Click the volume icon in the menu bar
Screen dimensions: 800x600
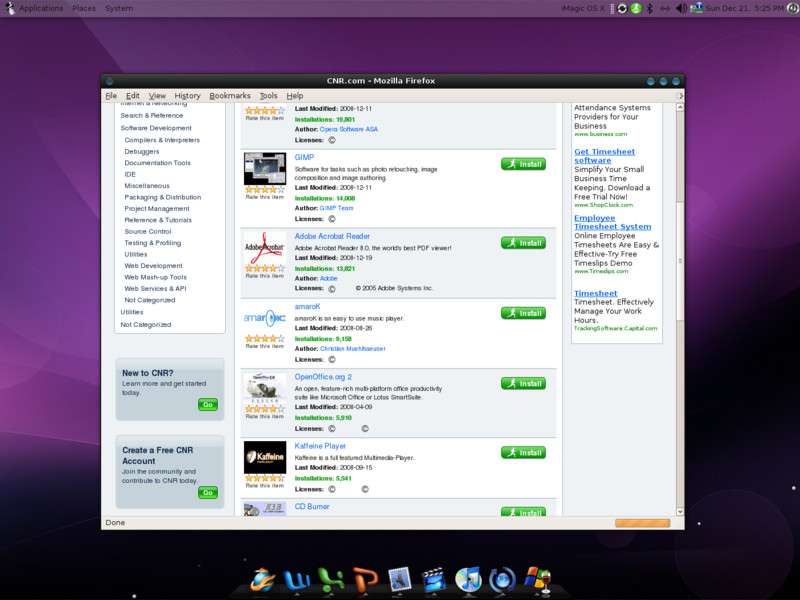[x=681, y=8]
